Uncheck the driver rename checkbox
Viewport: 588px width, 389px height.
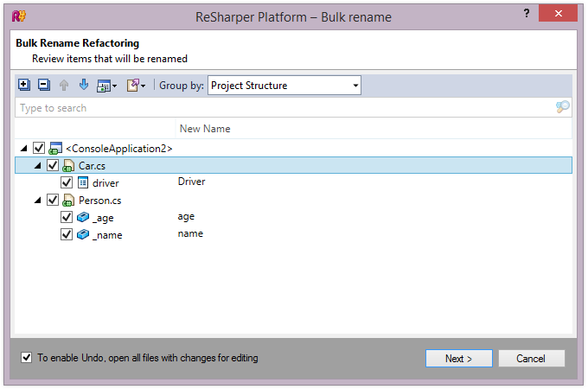click(x=67, y=182)
